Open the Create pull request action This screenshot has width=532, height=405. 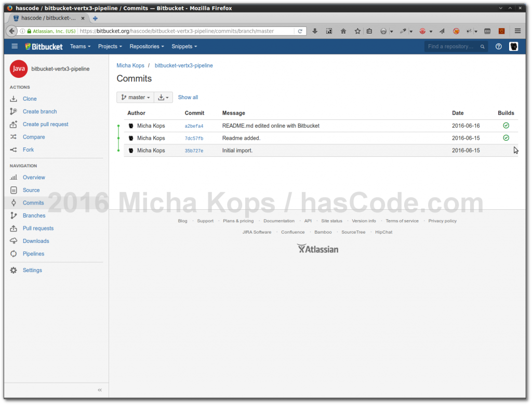coord(13,124)
